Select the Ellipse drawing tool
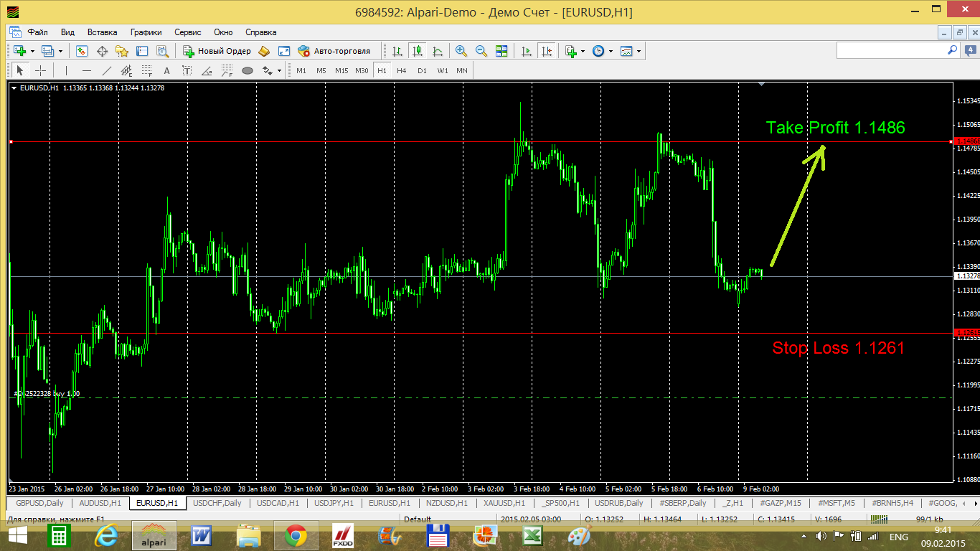The width and height of the screenshot is (980, 551). coord(248,70)
